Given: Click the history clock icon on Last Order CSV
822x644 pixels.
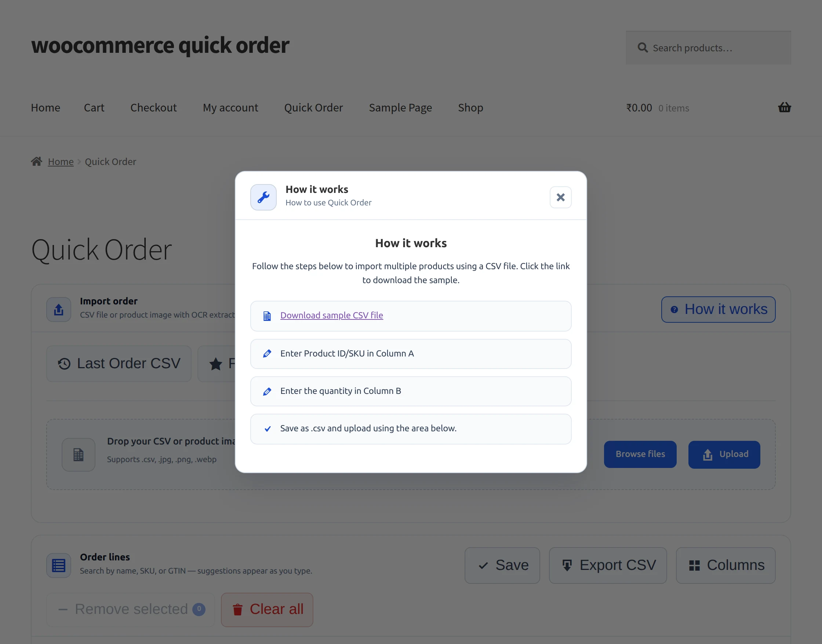Looking at the screenshot, I should point(64,364).
